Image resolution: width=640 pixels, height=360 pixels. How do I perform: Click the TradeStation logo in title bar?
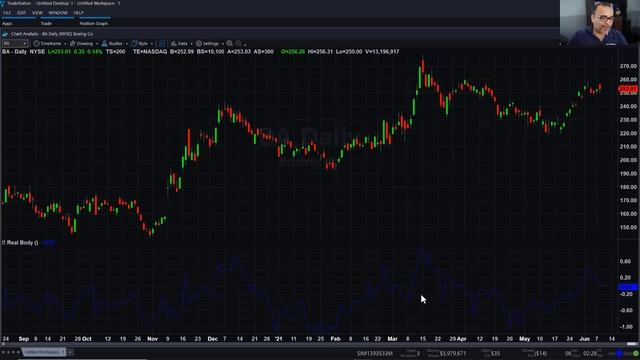point(3,3)
